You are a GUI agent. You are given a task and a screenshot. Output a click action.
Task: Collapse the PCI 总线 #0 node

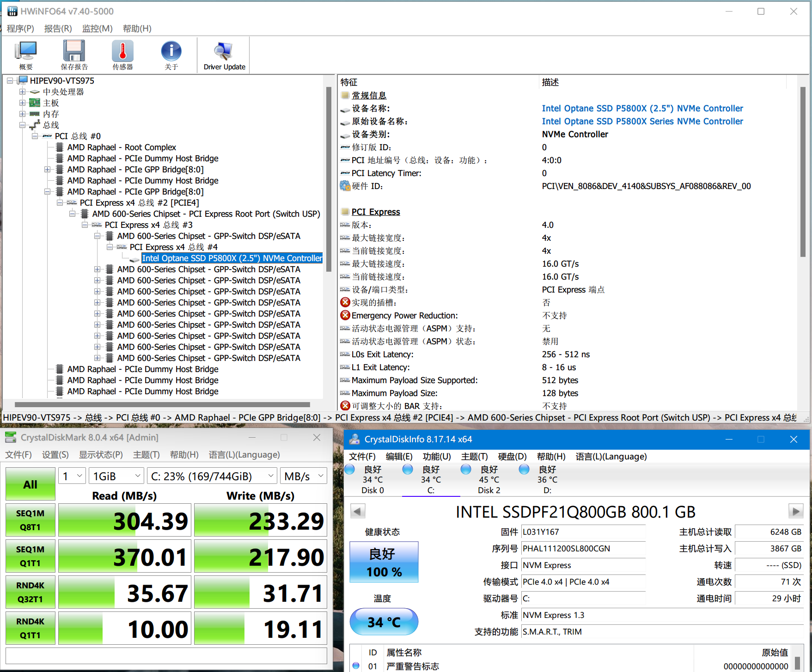[x=35, y=136]
